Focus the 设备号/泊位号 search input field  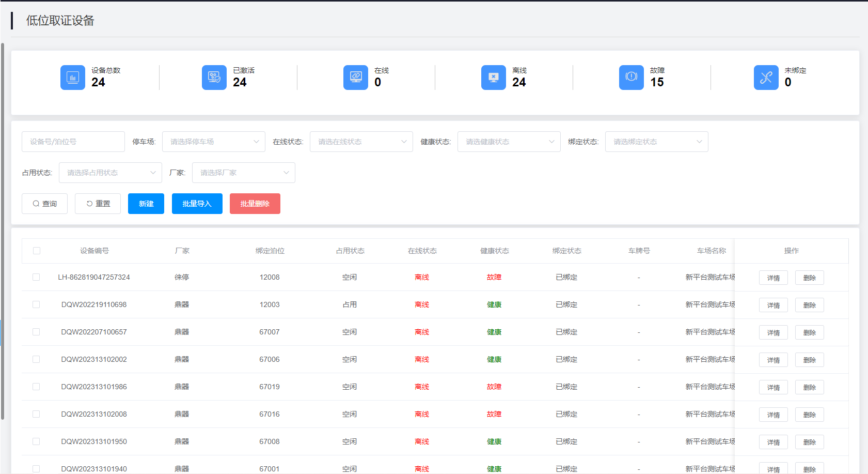(x=73, y=142)
